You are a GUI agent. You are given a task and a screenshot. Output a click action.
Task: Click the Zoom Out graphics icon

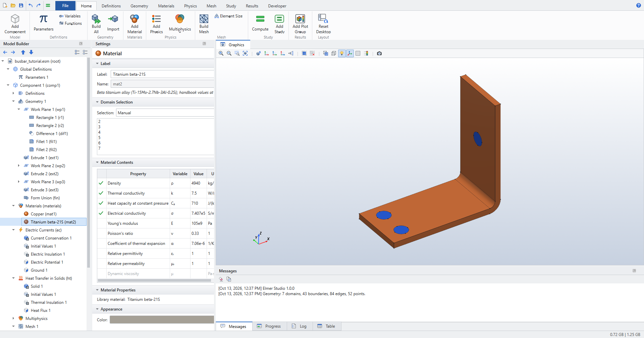pyautogui.click(x=229, y=53)
